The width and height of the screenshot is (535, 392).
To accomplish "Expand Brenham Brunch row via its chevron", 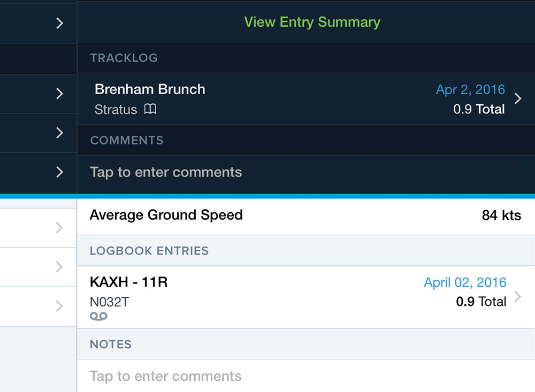I will point(518,98).
